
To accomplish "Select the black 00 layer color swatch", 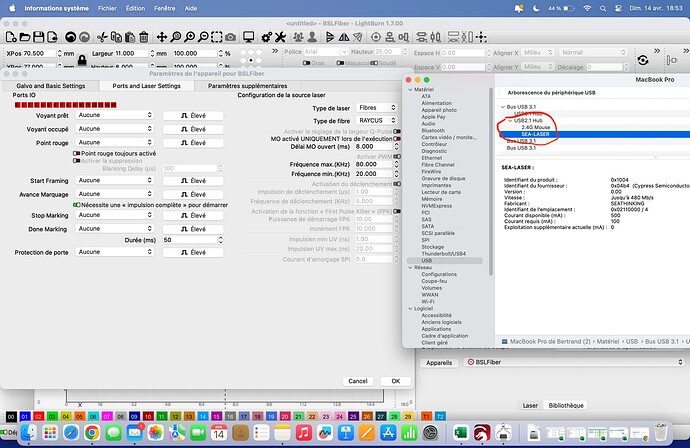I will (x=11, y=416).
